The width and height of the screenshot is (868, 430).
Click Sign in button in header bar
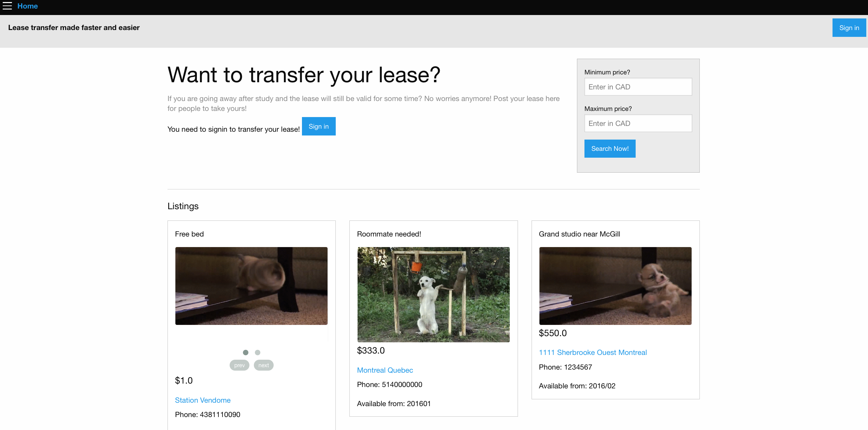[x=849, y=28]
